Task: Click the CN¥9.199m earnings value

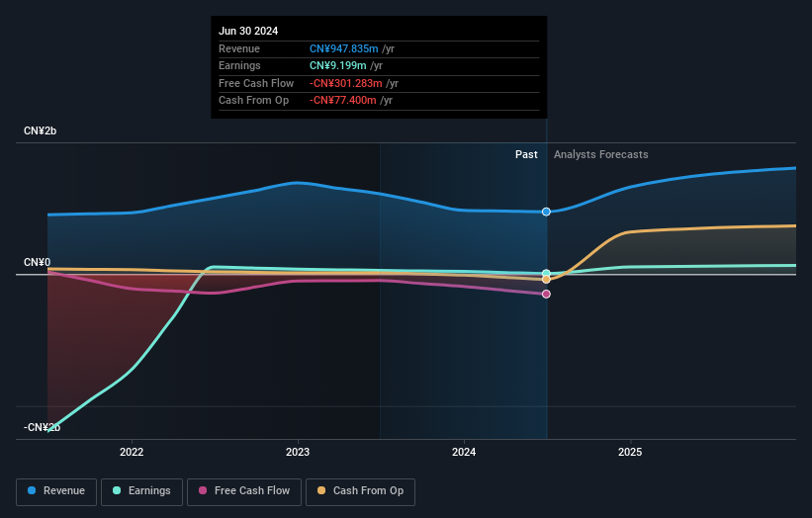Action: (338, 65)
